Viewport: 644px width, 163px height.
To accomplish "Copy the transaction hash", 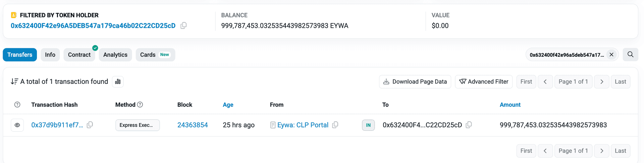I will click(90, 125).
